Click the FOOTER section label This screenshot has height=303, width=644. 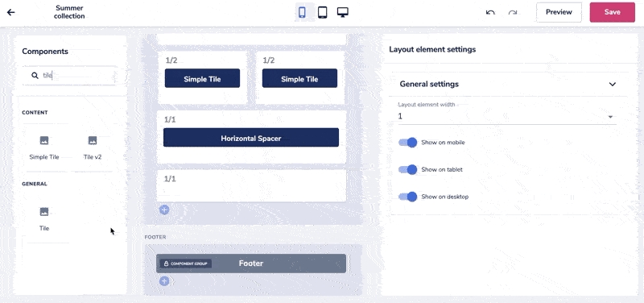pyautogui.click(x=155, y=237)
